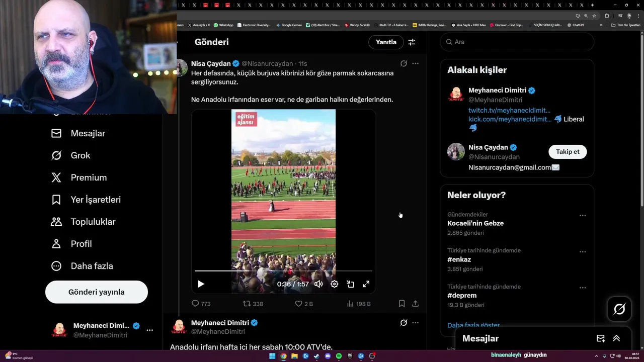Open Discord from the taskbar
This screenshot has height=362, width=644.
(328, 356)
